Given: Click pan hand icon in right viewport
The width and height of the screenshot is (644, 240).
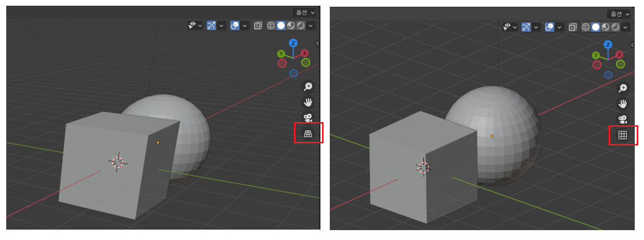Looking at the screenshot, I should [622, 104].
